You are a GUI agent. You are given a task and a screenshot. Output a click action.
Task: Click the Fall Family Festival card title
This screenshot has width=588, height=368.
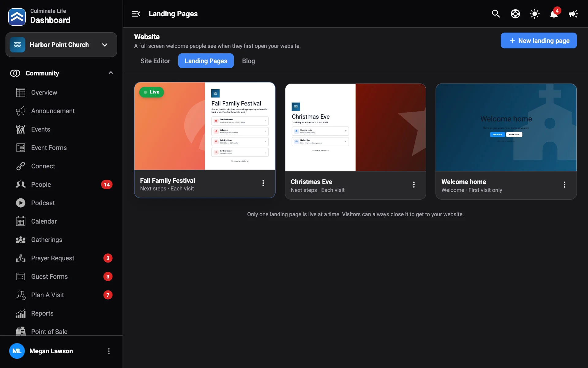click(x=168, y=181)
